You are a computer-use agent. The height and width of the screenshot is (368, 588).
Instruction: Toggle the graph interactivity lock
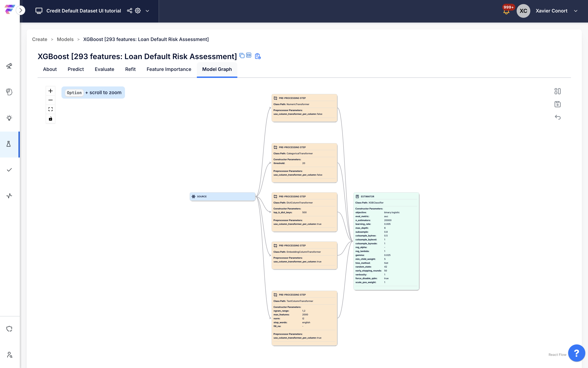[x=50, y=119]
